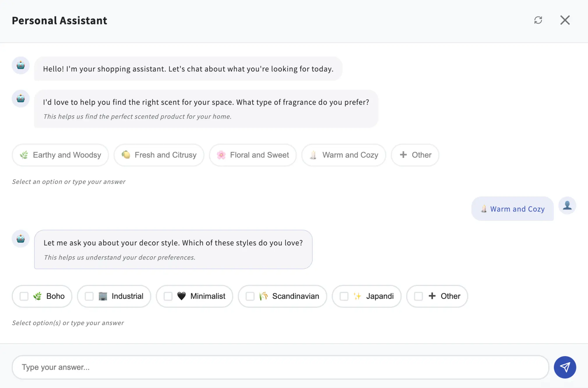Image resolution: width=588 pixels, height=388 pixels.
Task: Click the refresh conversation icon
Action: [538, 20]
